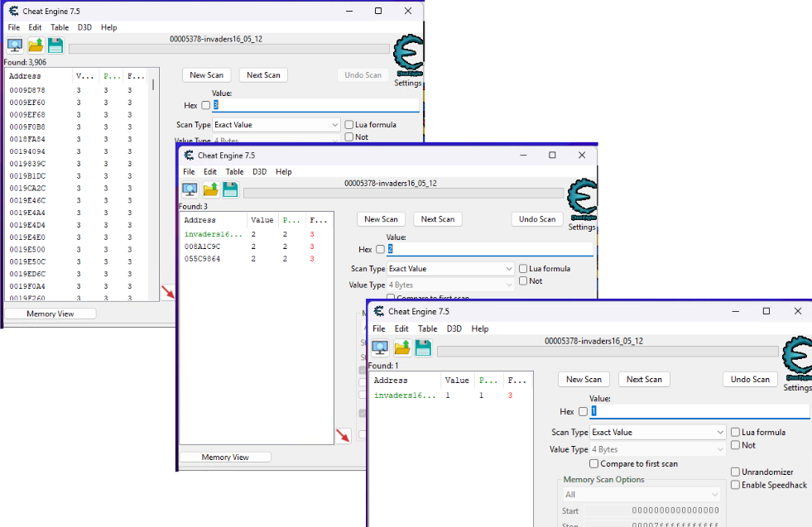This screenshot has height=527, width=812.
Task: Click the open-folder icon in the Found: 3 window
Action: click(x=210, y=190)
